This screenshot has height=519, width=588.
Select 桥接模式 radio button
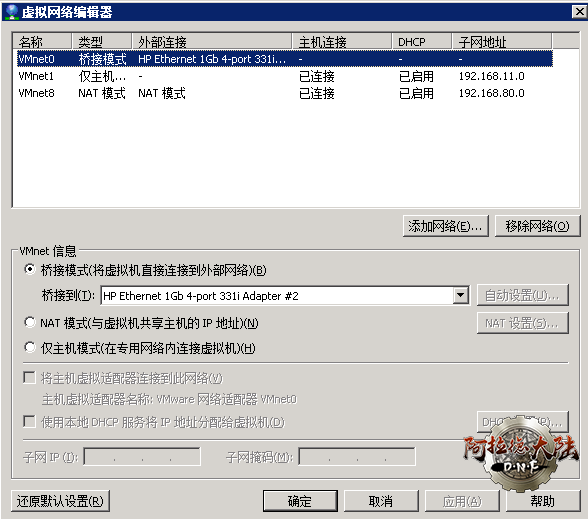click(30, 269)
